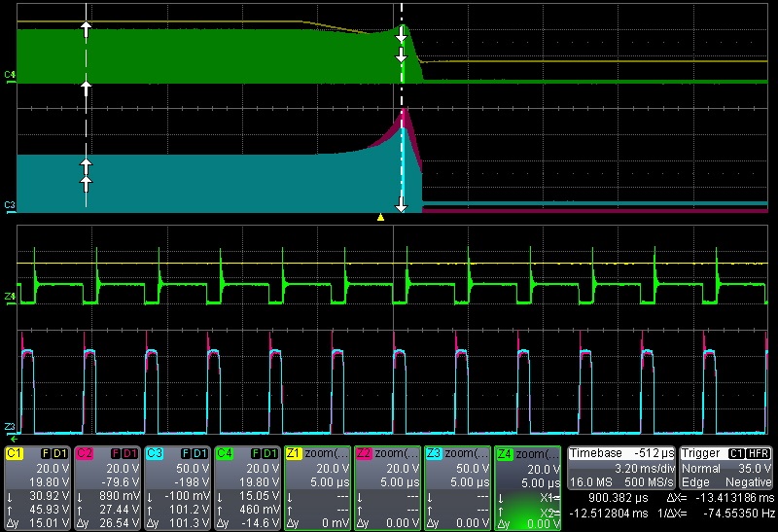Open the Z2 zoom(... descriptor label
Image resolution: width=778 pixels, height=532 pixels.
(397, 453)
